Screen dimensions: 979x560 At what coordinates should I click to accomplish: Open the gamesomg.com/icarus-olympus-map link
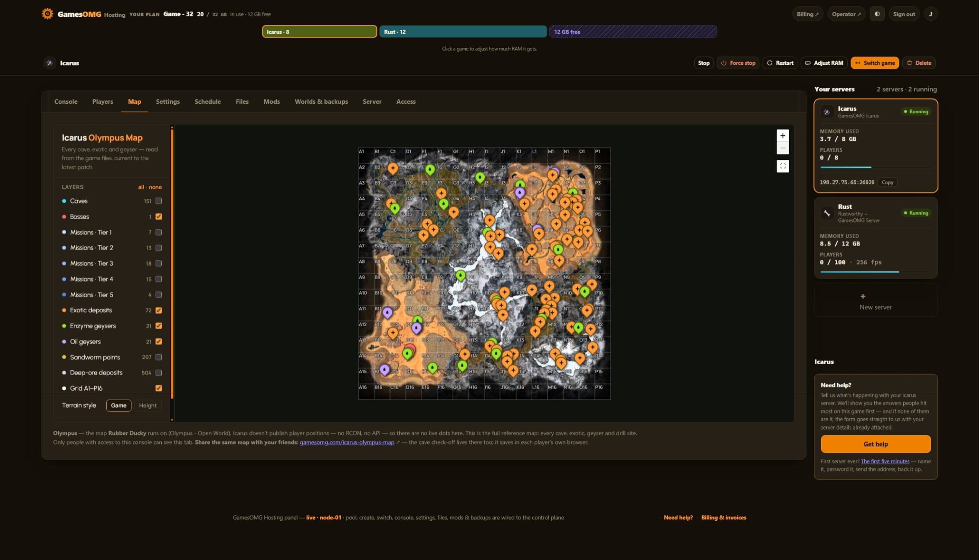click(x=347, y=442)
